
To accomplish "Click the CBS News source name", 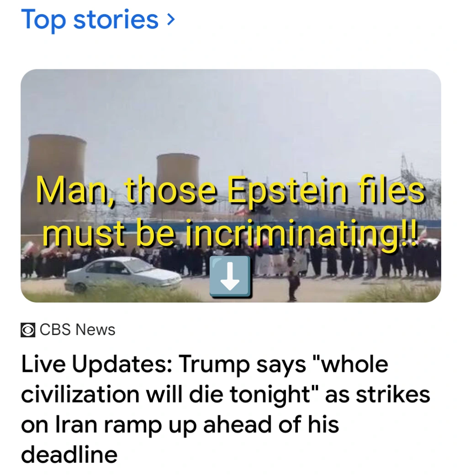I will (x=78, y=330).
